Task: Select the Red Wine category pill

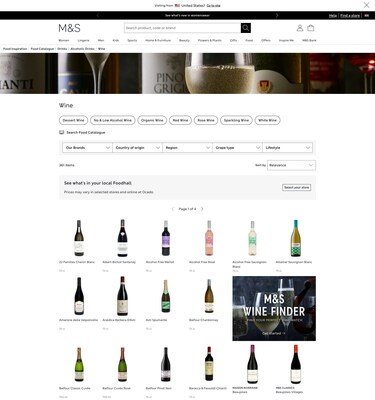Action: pyautogui.click(x=180, y=120)
